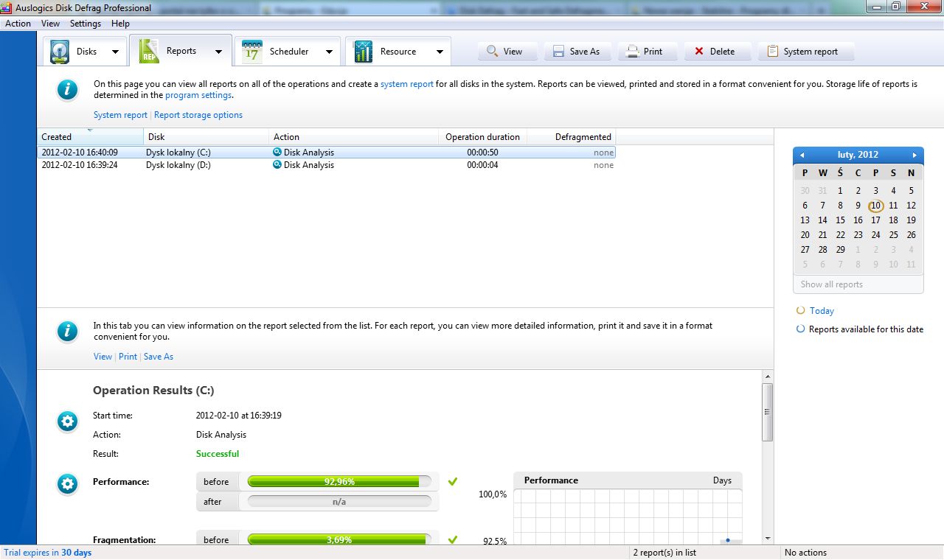
Task: Click the Show all reports button
Action: (x=858, y=284)
